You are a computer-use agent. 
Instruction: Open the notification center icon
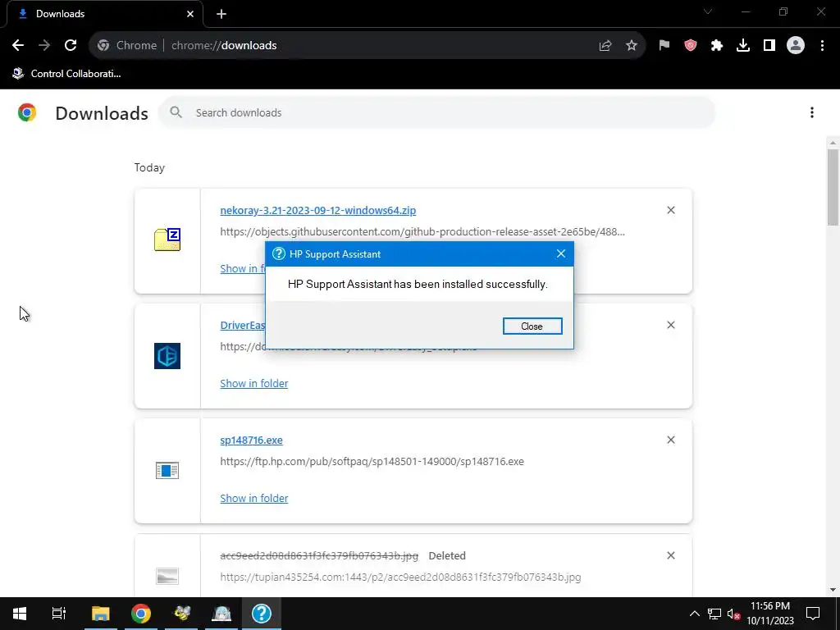(x=813, y=614)
